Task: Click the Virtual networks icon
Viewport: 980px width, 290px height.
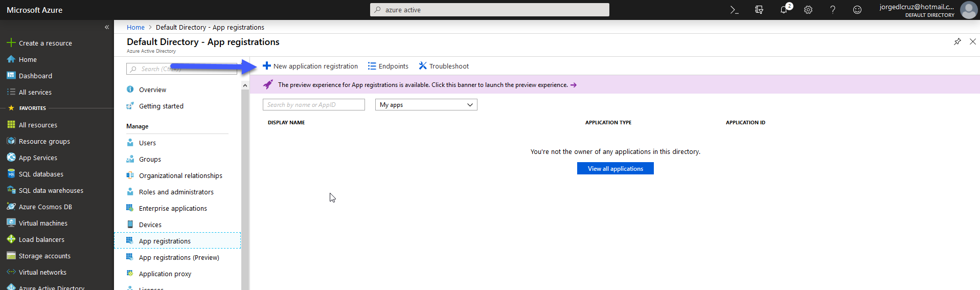Action: [x=11, y=272]
